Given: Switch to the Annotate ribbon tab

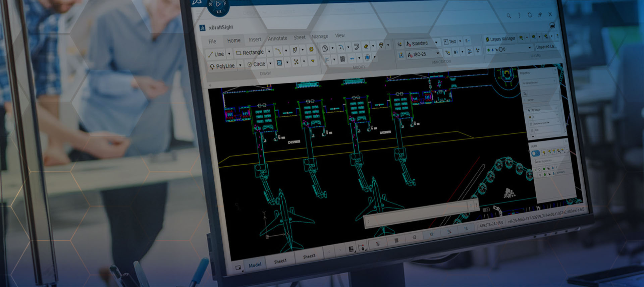Looking at the screenshot, I should (x=277, y=39).
